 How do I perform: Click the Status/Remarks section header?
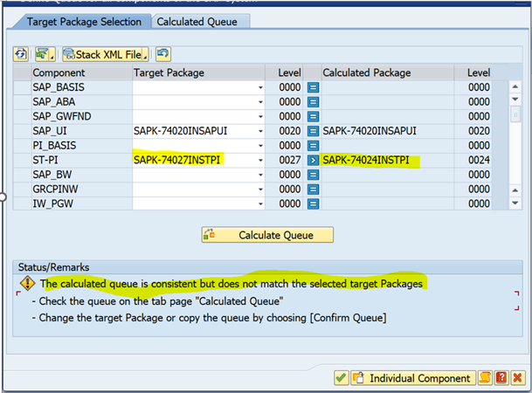267,267
